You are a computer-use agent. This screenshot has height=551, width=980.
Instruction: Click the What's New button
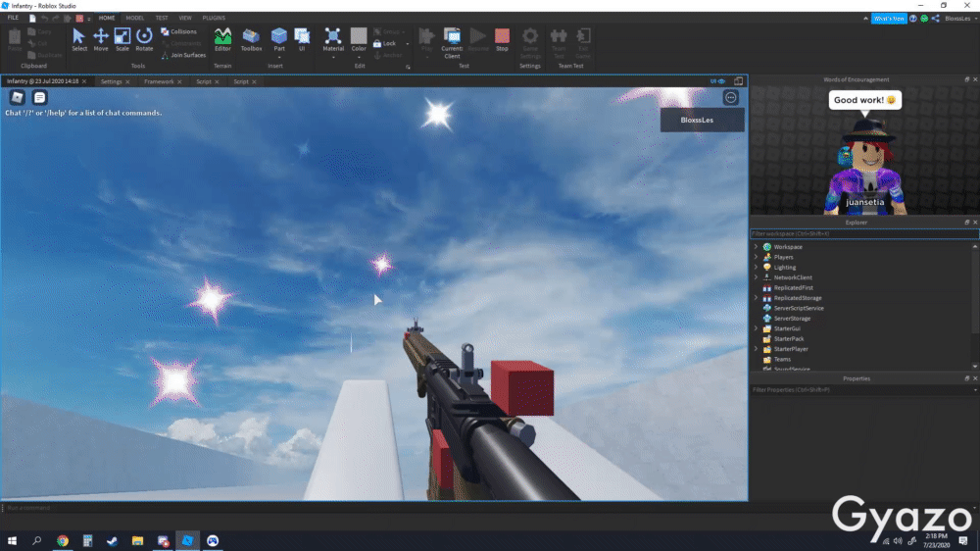[x=888, y=19]
